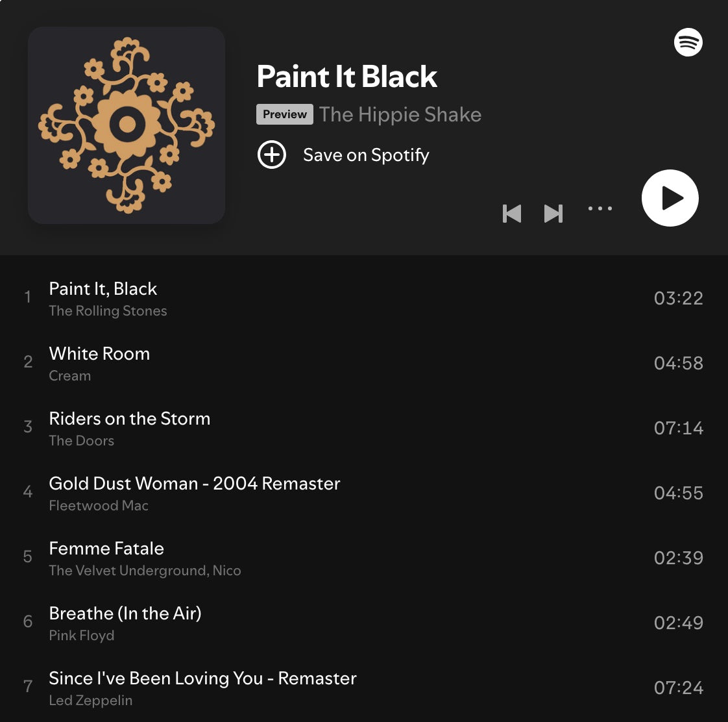
Task: Open the Paint It Black playlist title
Action: 347,76
